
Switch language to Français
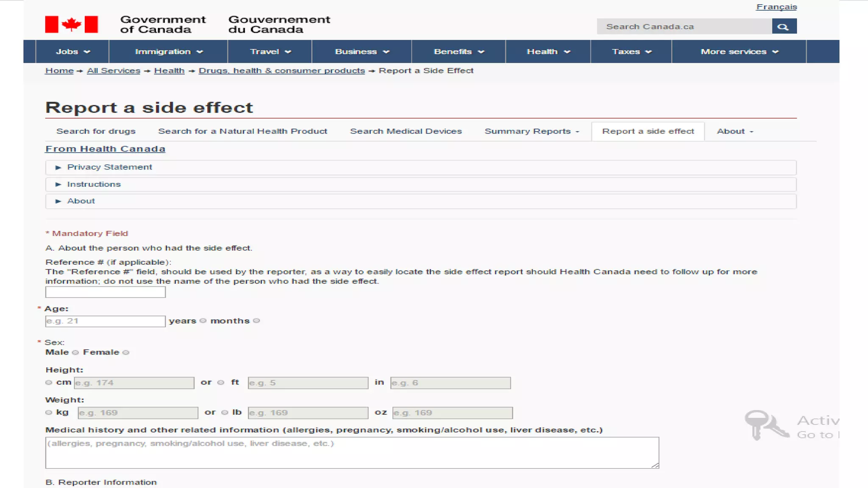click(x=776, y=7)
